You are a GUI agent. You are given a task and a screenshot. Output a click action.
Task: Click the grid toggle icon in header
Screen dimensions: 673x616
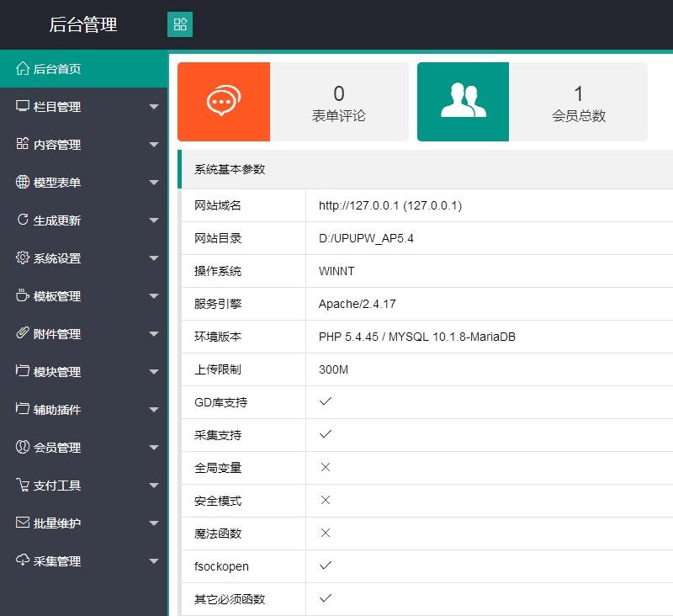180,24
